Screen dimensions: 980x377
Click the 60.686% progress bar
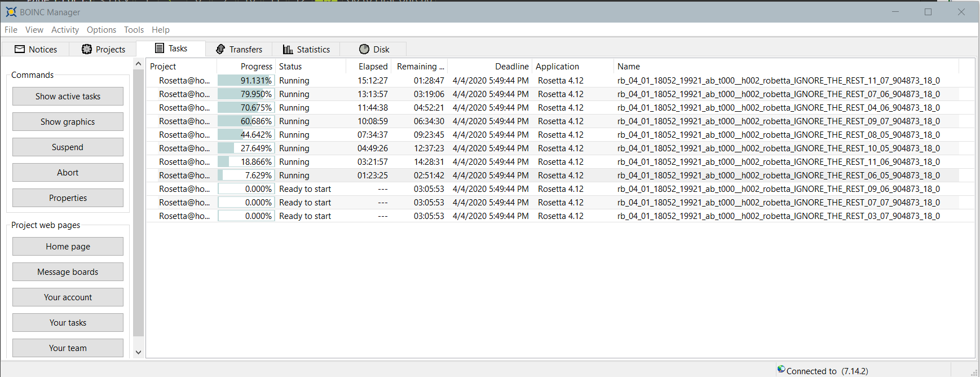coord(246,121)
